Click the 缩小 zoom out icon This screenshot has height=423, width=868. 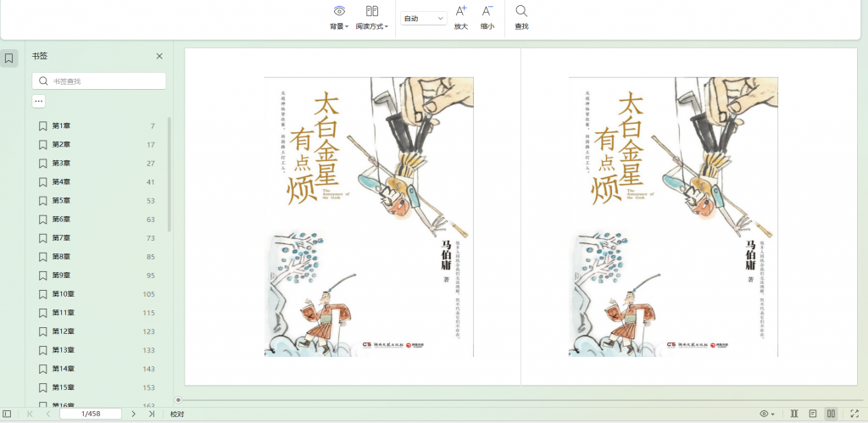click(487, 17)
